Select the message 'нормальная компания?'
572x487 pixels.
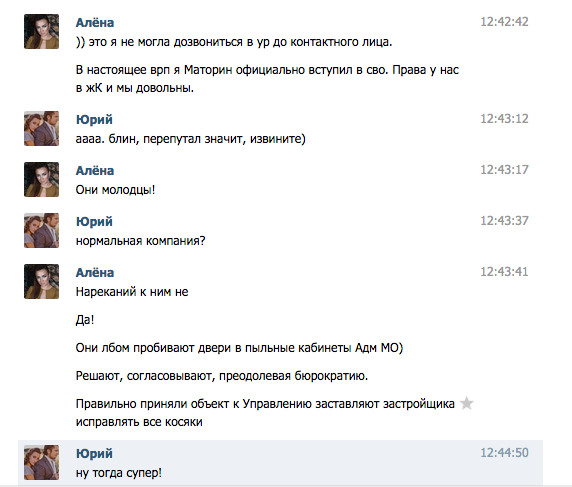(x=140, y=241)
